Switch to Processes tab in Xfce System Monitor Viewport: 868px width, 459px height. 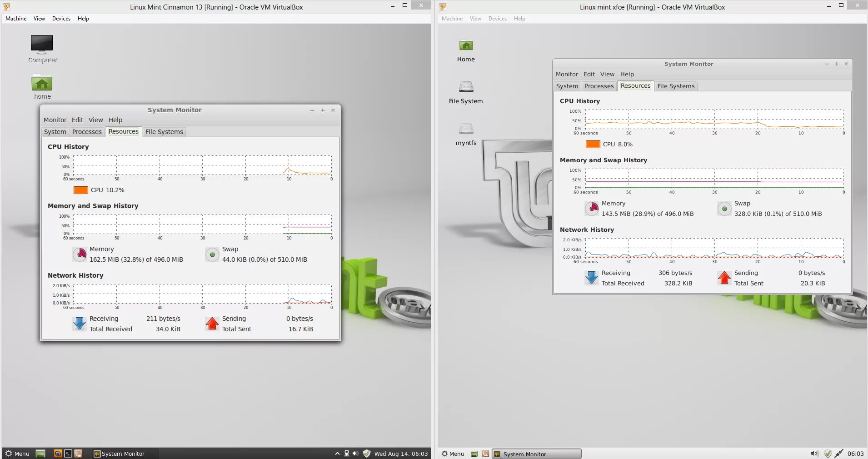point(599,86)
